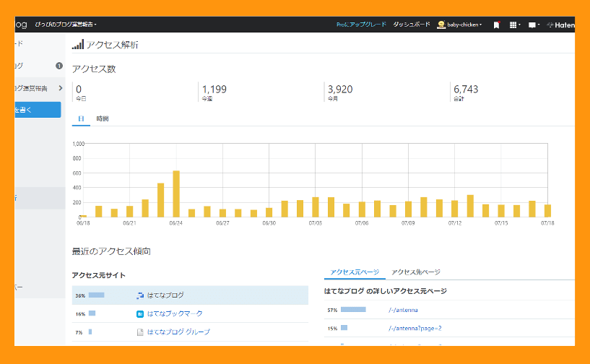Click the 6,743 total access count

(466, 90)
